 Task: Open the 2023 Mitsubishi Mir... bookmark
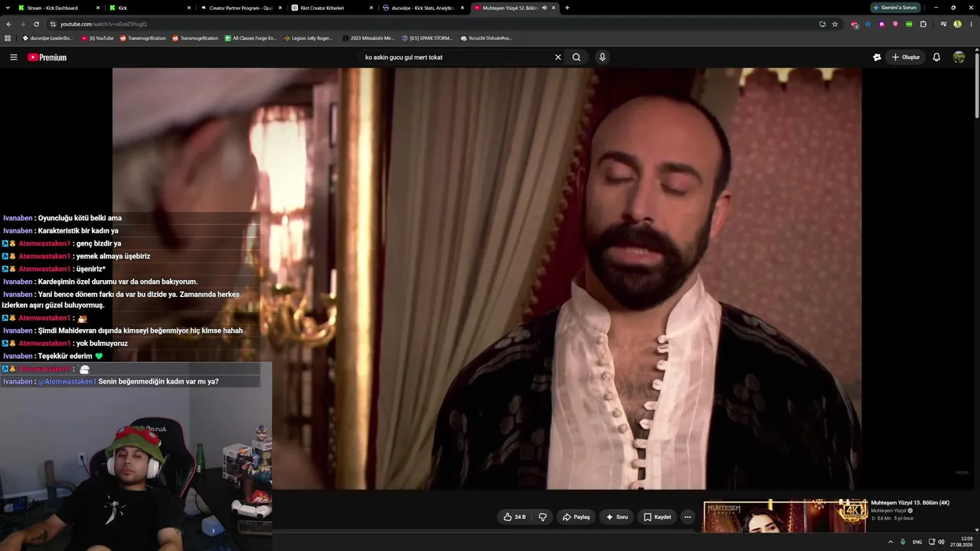(x=368, y=37)
